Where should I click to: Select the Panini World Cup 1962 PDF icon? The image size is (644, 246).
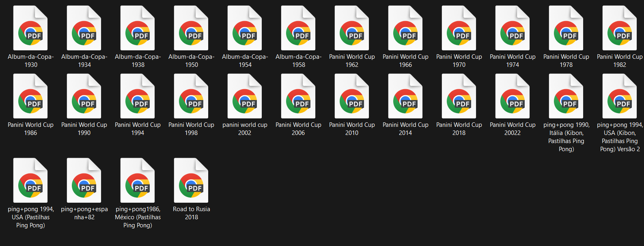[x=352, y=28]
